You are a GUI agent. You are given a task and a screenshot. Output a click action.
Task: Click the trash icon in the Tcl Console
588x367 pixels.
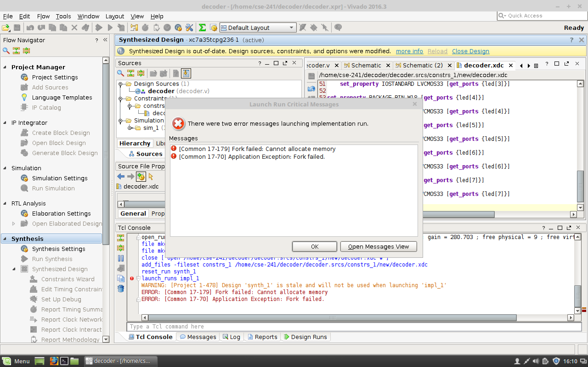[x=121, y=289]
